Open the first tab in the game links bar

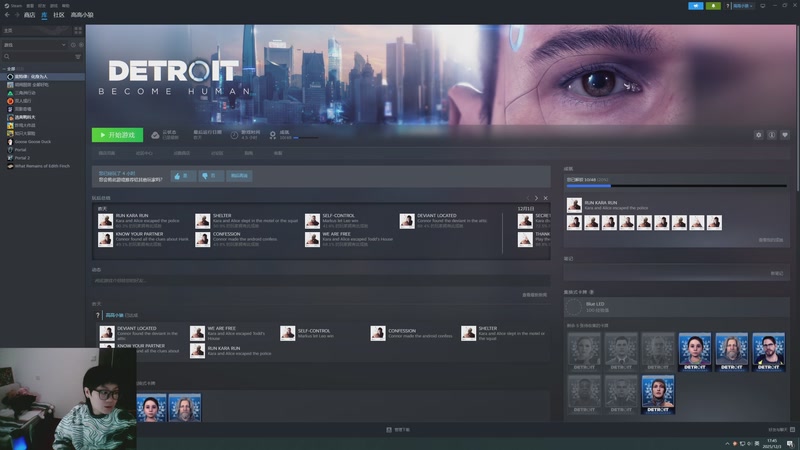point(107,153)
